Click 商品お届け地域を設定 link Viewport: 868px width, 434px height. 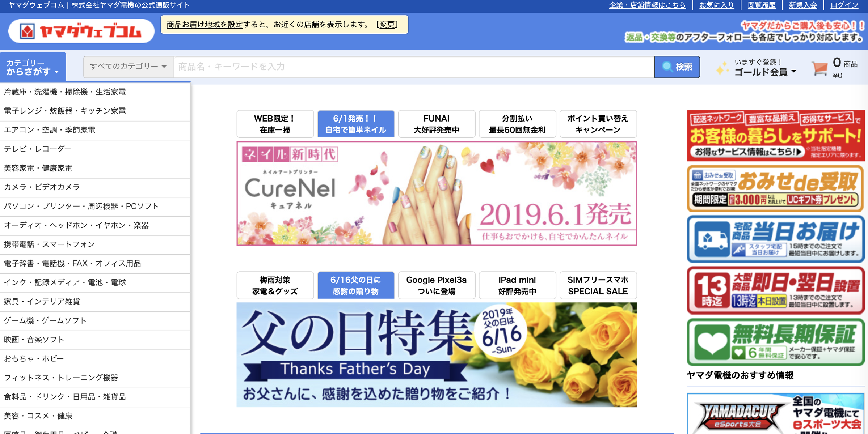point(205,25)
